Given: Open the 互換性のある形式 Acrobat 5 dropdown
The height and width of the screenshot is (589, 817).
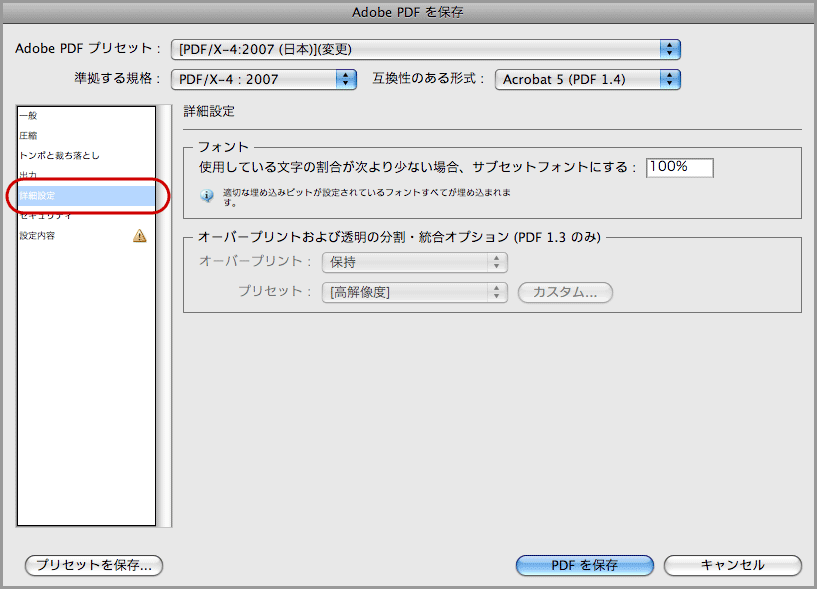Looking at the screenshot, I should pos(588,79).
